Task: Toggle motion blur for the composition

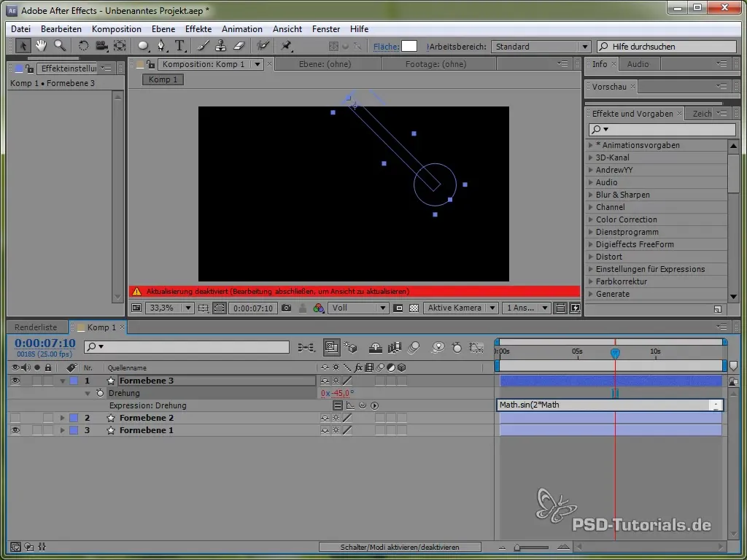Action: pyautogui.click(x=414, y=348)
